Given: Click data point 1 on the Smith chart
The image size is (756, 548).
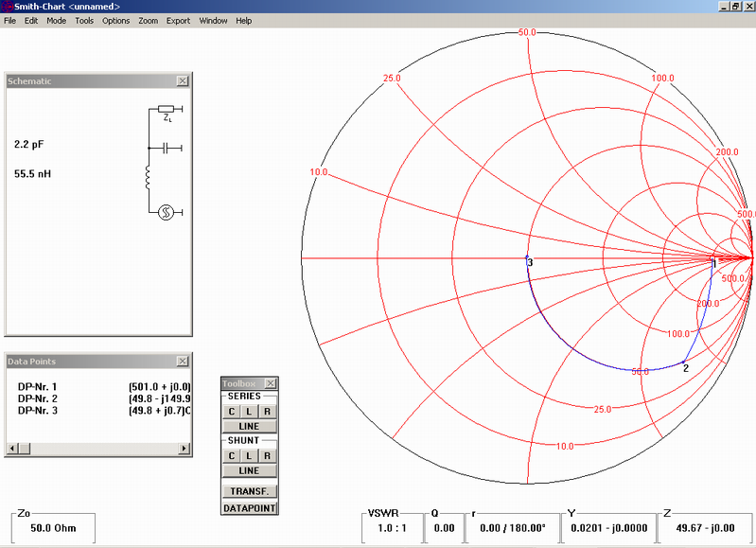Looking at the screenshot, I should 712,260.
